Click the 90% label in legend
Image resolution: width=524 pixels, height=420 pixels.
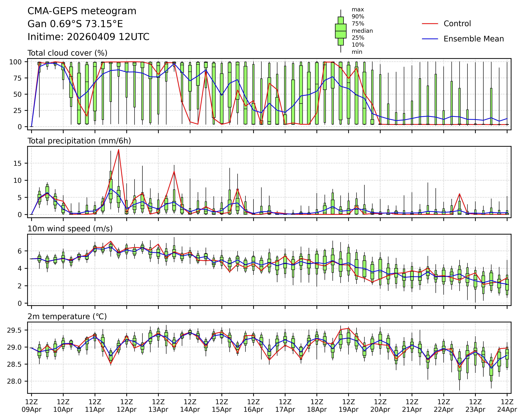[x=358, y=17]
